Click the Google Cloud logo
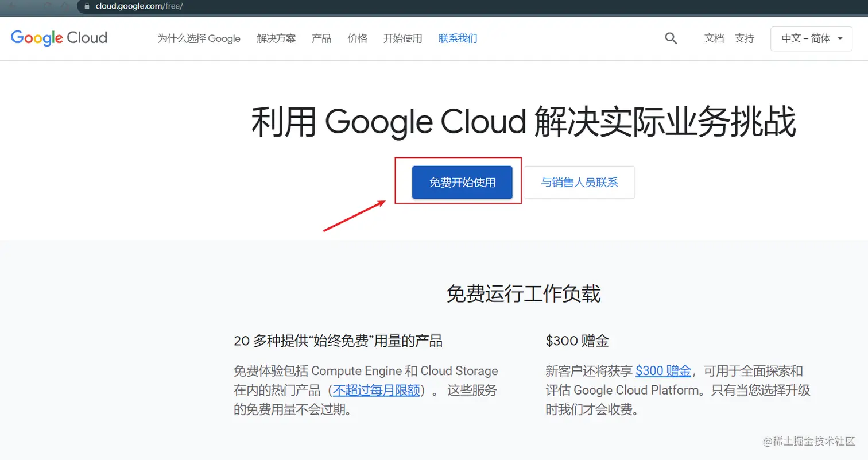 point(59,38)
